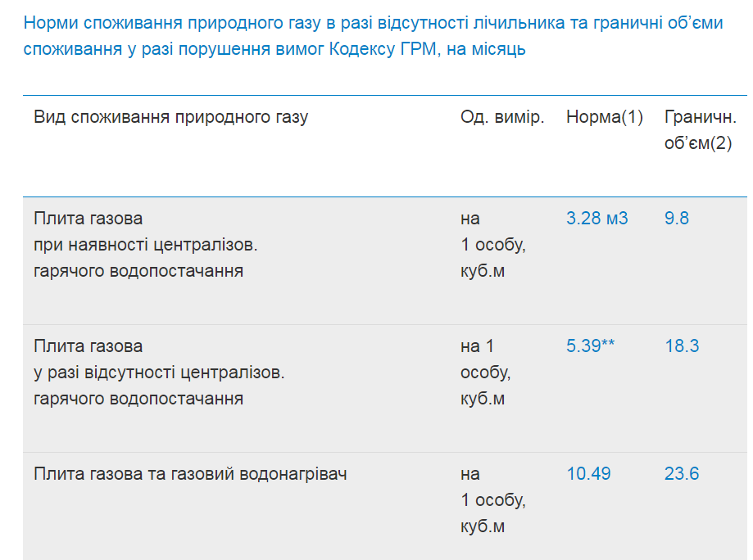Click the norm value 10.49
This screenshot has height=560, width=753.
pyautogui.click(x=588, y=474)
